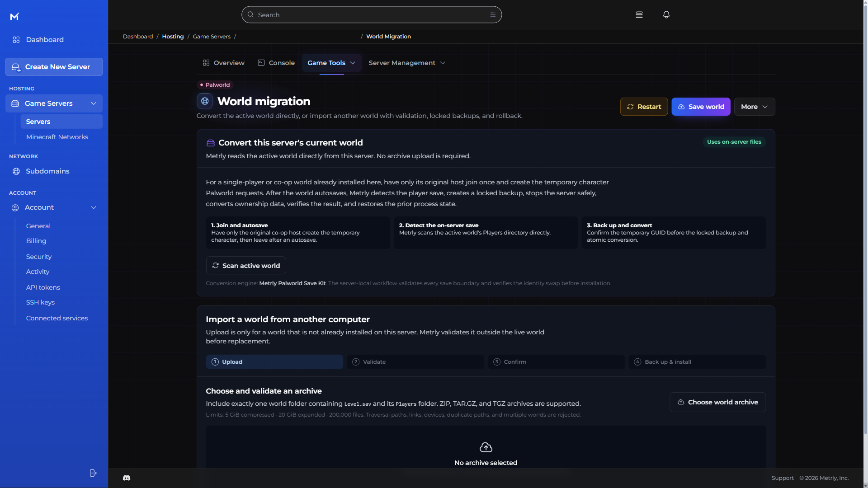Expand the Game Servers sidebar chevron

pyautogui.click(x=94, y=103)
